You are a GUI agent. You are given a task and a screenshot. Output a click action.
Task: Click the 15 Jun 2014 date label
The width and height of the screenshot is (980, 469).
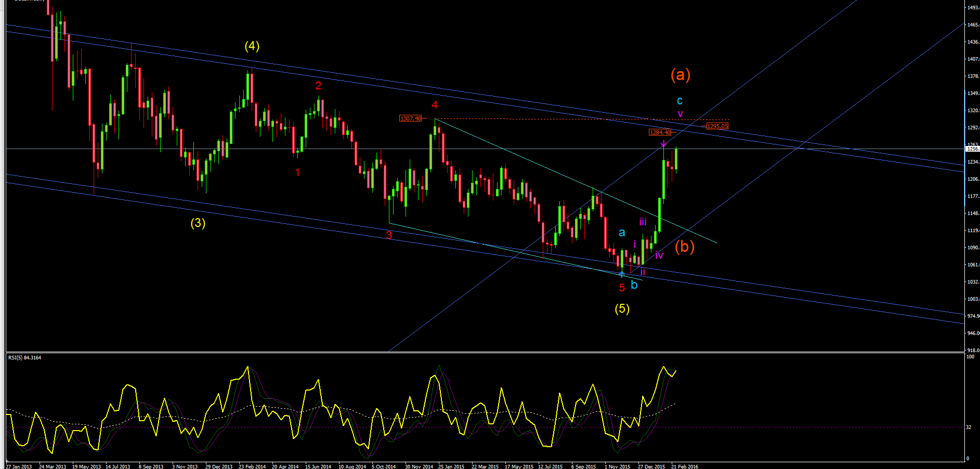click(318, 466)
